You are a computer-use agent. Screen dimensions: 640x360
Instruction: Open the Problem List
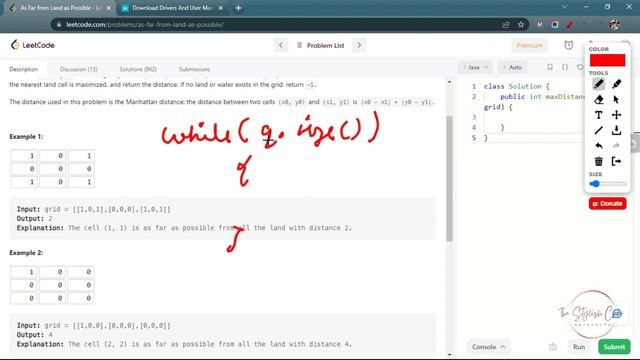[320, 45]
